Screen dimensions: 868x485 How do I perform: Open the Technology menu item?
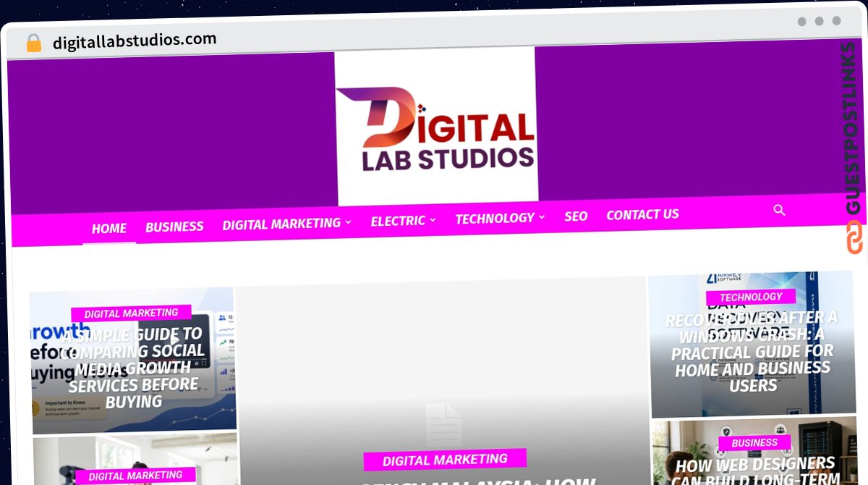(495, 218)
